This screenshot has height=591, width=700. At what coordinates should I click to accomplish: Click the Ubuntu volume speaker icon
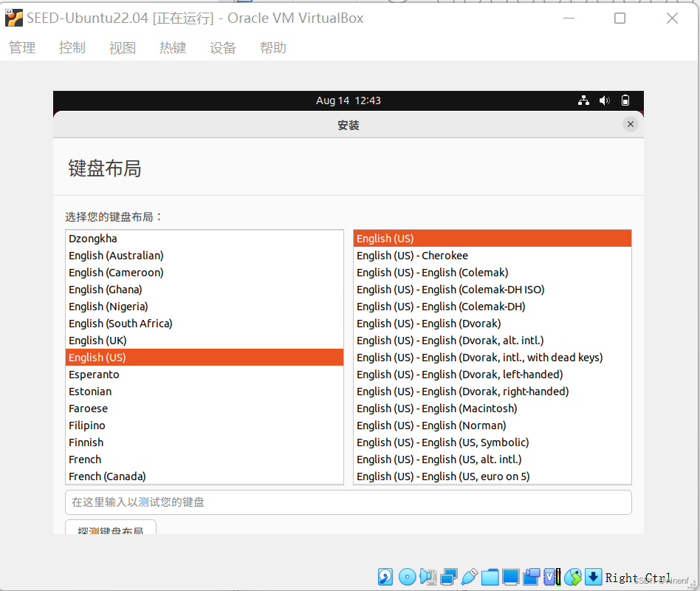605,100
